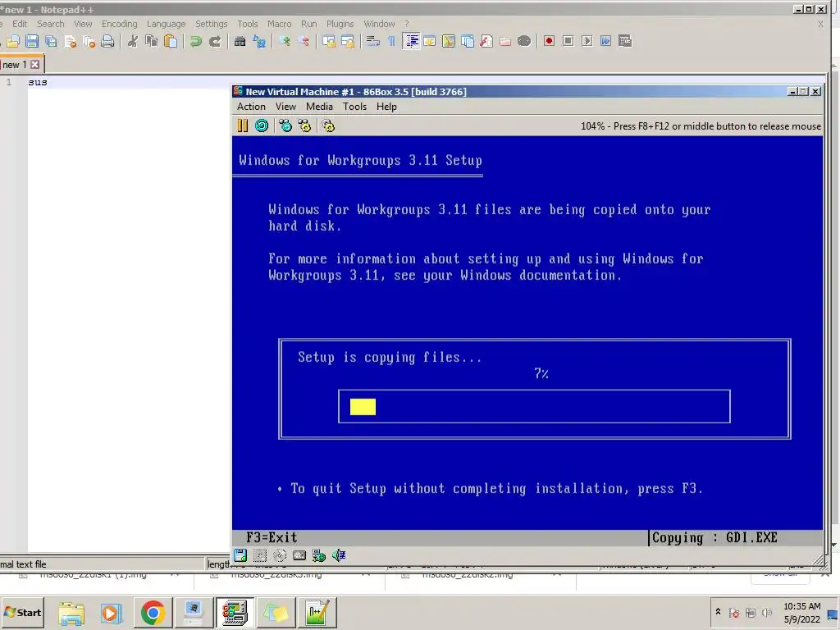Image resolution: width=840 pixels, height=630 pixels.
Task: Open Folder as Workspace toolbar icon
Action: pos(505,41)
